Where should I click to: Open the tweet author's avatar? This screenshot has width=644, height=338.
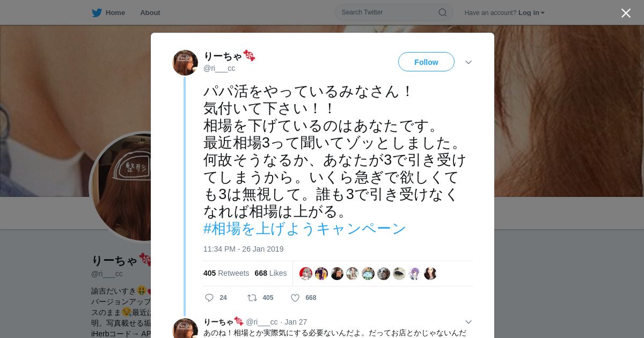pos(185,63)
